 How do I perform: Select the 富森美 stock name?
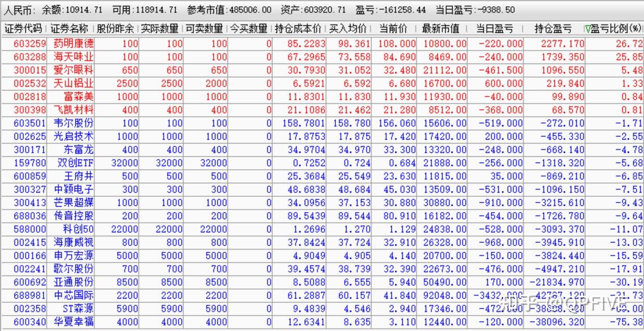tap(78, 97)
